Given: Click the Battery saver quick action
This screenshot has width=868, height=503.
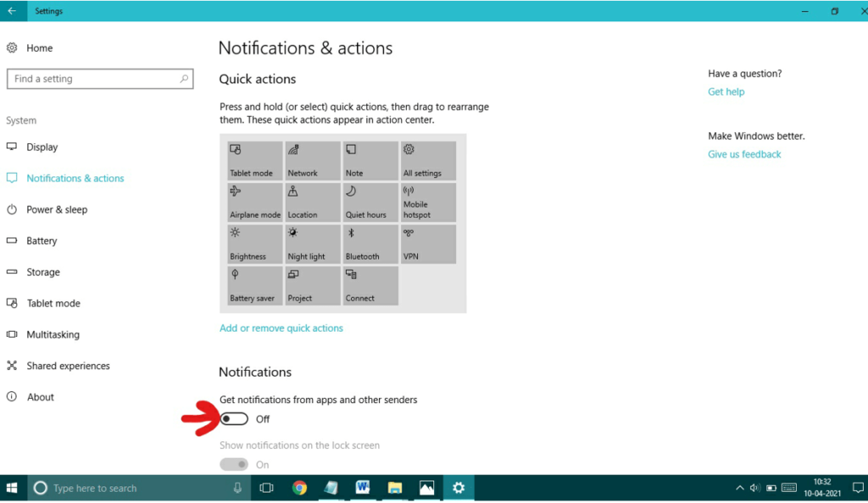Looking at the screenshot, I should (253, 285).
